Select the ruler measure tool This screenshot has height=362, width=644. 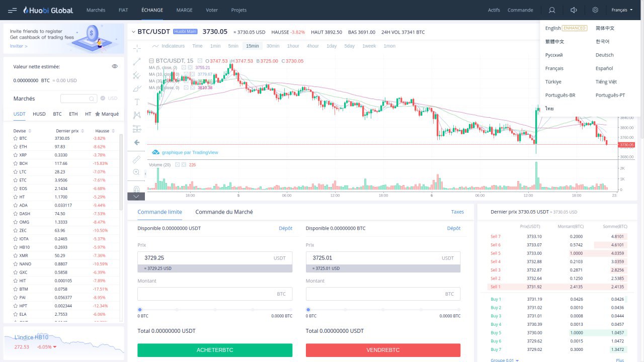tap(137, 159)
